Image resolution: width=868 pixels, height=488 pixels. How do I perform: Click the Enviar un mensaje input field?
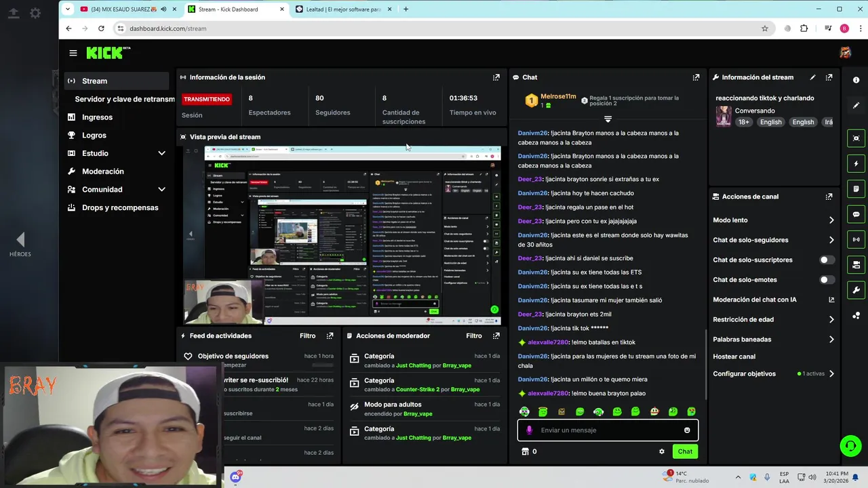click(608, 430)
